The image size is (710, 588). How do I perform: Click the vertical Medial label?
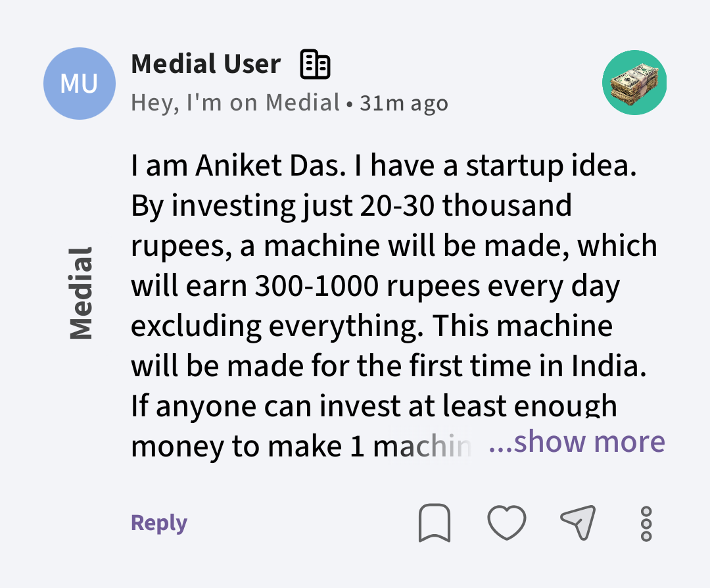(x=80, y=293)
